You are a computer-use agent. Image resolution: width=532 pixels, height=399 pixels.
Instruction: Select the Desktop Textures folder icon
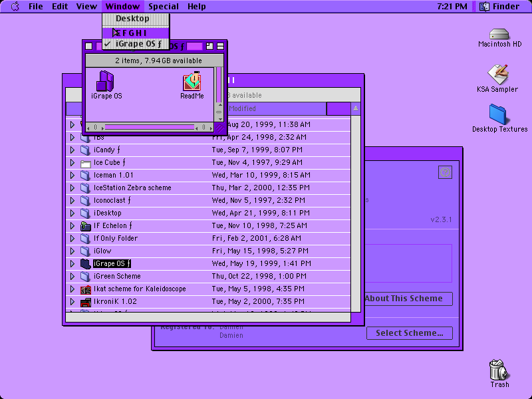pyautogui.click(x=497, y=114)
